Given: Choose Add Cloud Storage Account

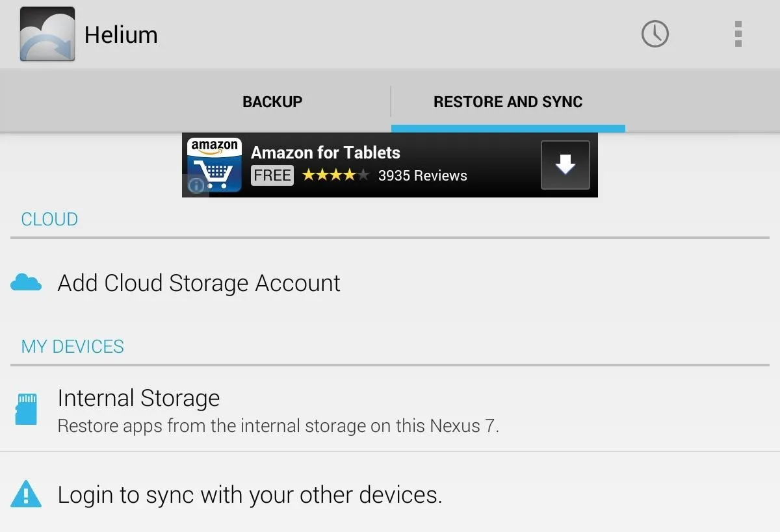Looking at the screenshot, I should pyautogui.click(x=390, y=283).
